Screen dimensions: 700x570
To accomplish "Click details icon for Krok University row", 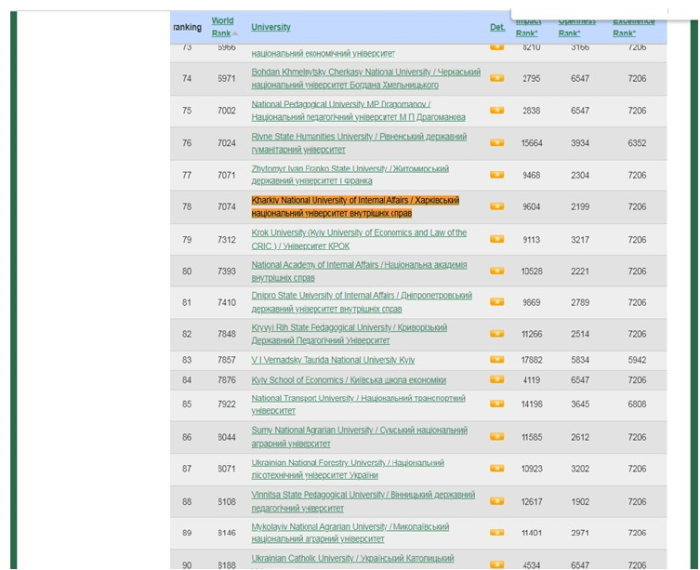I will (x=497, y=240).
